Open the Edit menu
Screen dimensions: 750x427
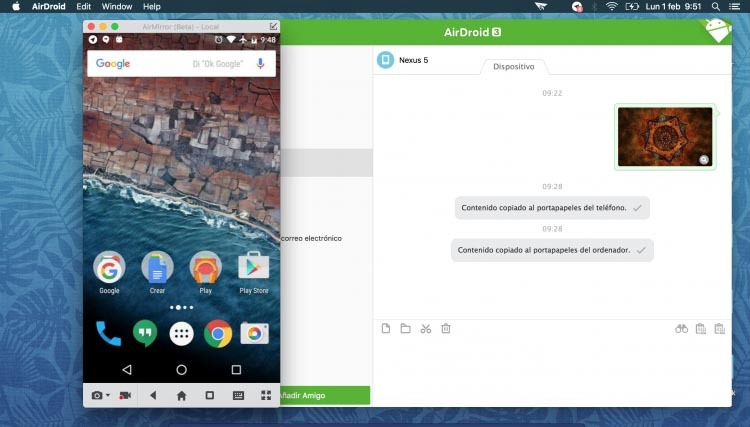click(x=83, y=7)
